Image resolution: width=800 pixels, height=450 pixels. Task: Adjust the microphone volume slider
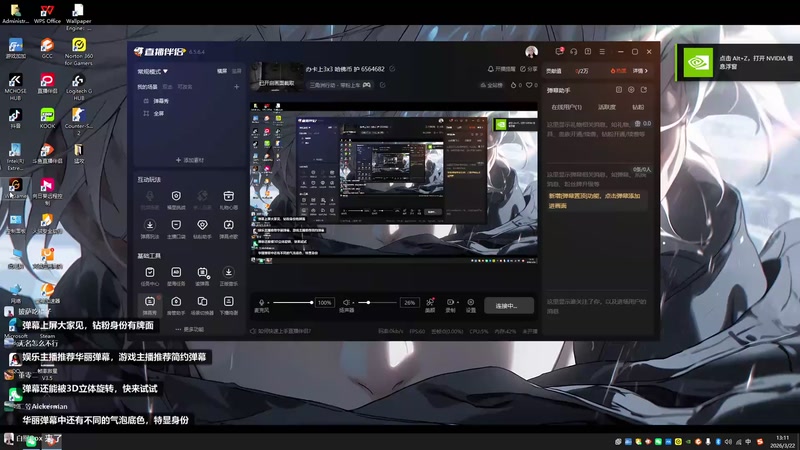pyautogui.click(x=291, y=303)
